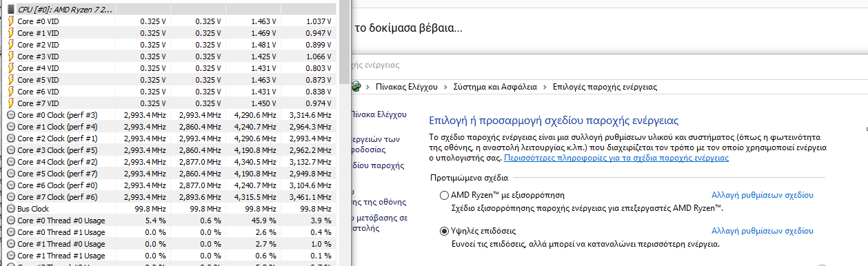Click the 1.481 V maximum VID value

coord(264,45)
